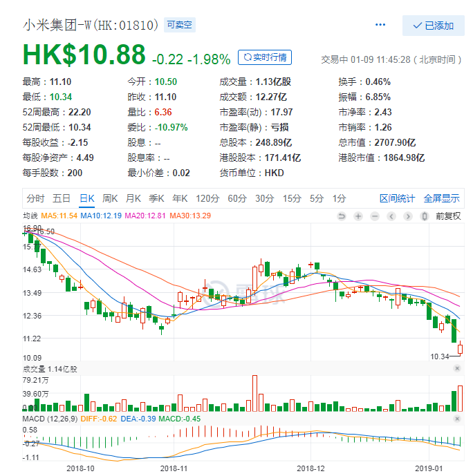Screen dimensions: 473x476
Task: Open the 区间统计 link
Action: [397, 198]
